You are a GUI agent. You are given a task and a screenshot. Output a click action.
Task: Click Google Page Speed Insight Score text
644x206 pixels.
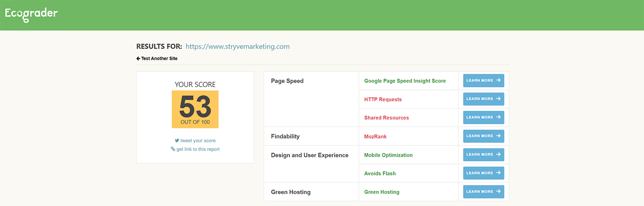pos(405,81)
